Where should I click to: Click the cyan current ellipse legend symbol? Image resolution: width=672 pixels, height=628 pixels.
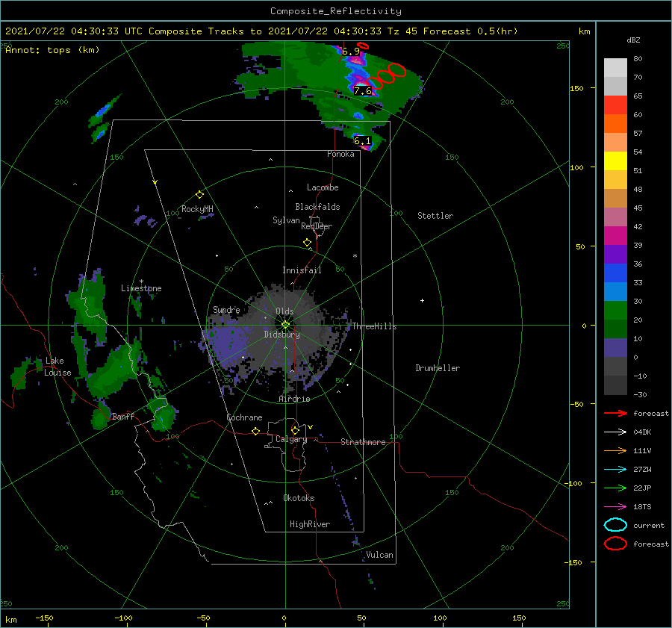click(615, 525)
